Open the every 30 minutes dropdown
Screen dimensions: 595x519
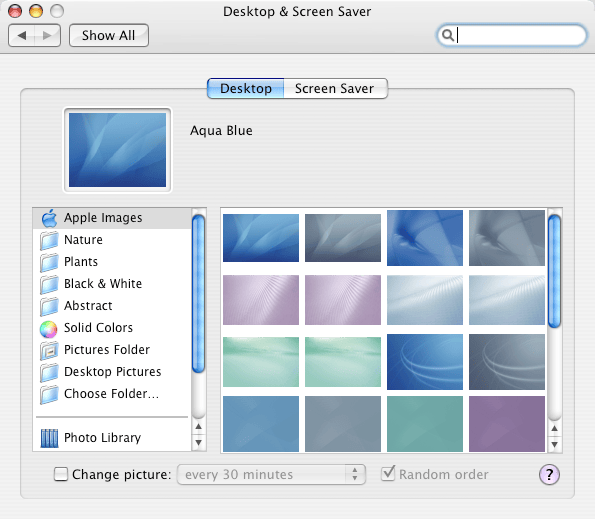pos(271,474)
